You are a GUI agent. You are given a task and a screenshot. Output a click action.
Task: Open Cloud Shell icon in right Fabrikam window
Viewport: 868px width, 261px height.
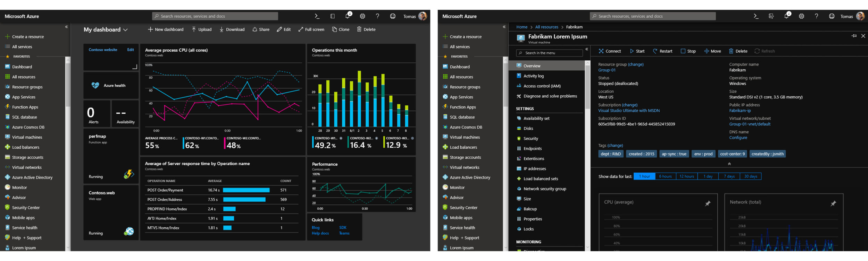tap(756, 16)
